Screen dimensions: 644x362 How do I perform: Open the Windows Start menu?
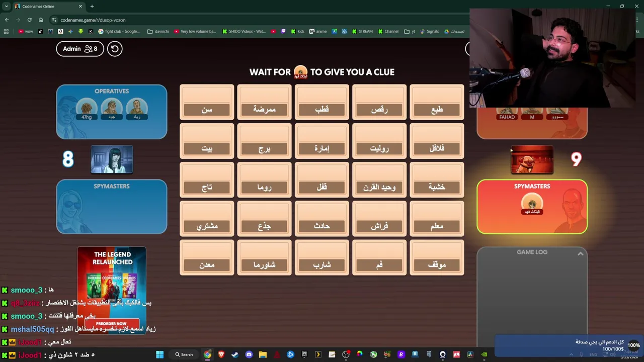(159, 354)
